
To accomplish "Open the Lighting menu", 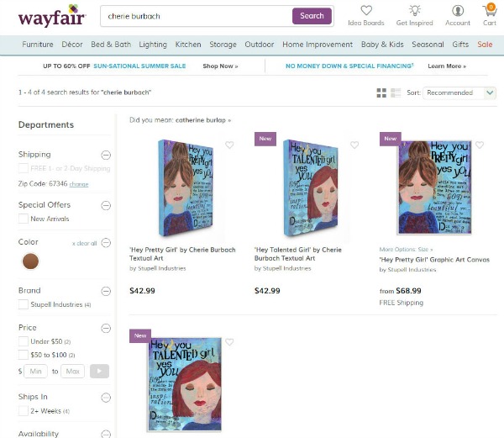I will pyautogui.click(x=153, y=45).
